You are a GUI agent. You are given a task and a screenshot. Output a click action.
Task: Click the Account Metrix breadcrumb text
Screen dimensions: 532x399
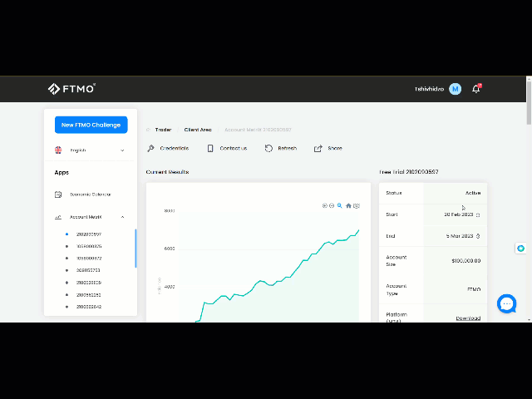point(258,130)
